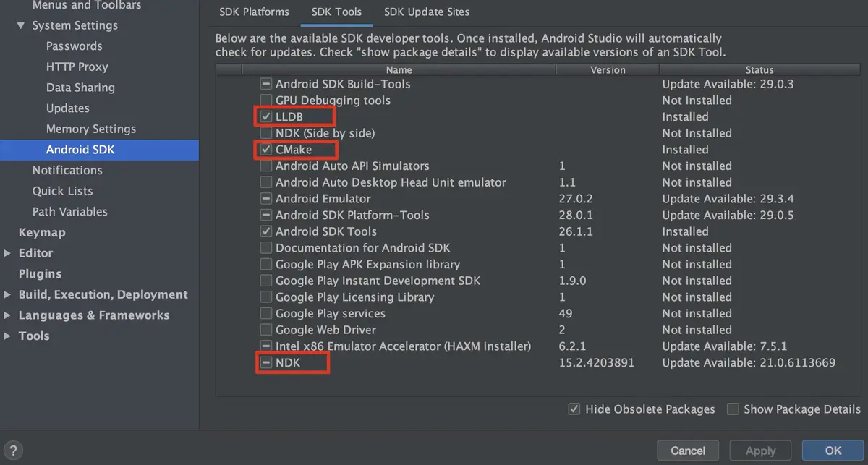The width and height of the screenshot is (868, 465).
Task: Expand Languages & Frameworks section
Action: [7, 315]
